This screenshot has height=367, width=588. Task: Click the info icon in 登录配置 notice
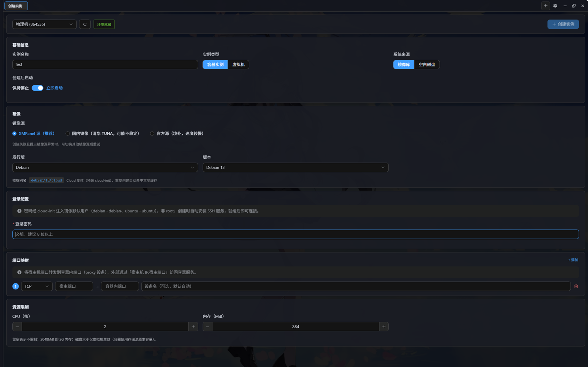(x=19, y=211)
